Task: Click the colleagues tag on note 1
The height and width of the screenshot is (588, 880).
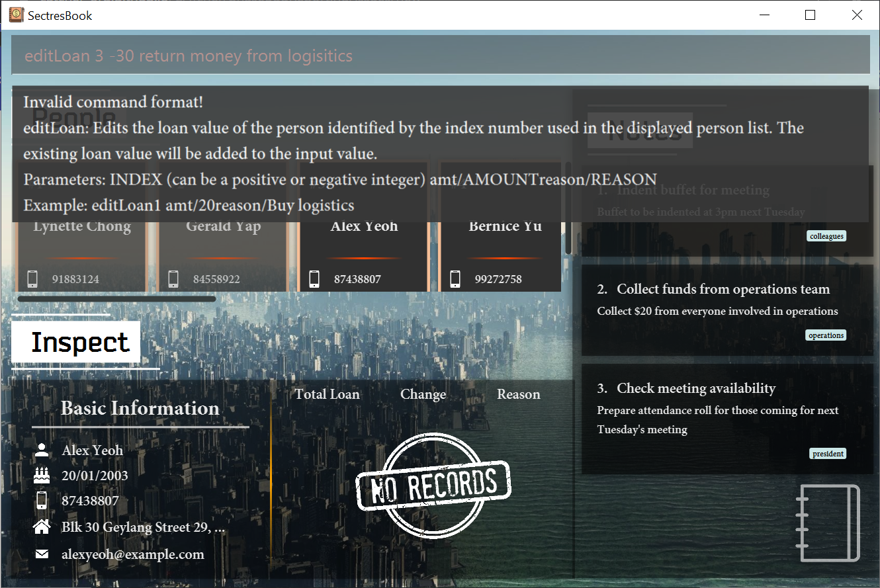Action: [x=826, y=236]
